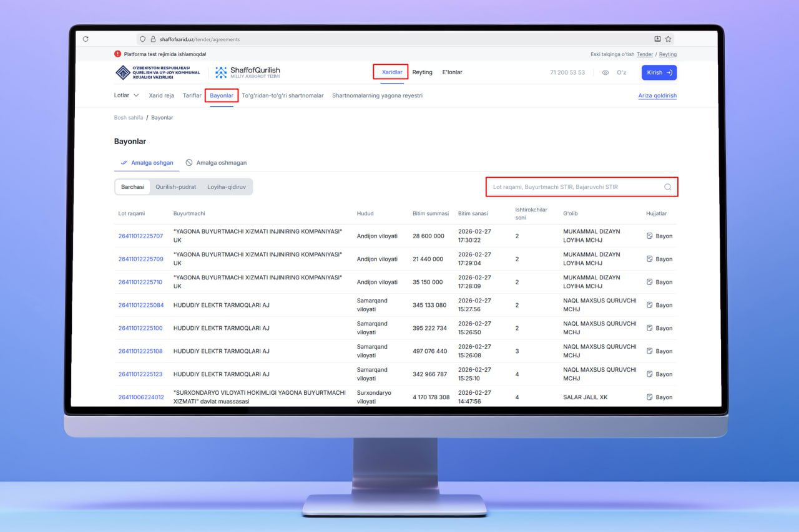
Task: Click the ministry emblem logo
Action: [x=123, y=72]
